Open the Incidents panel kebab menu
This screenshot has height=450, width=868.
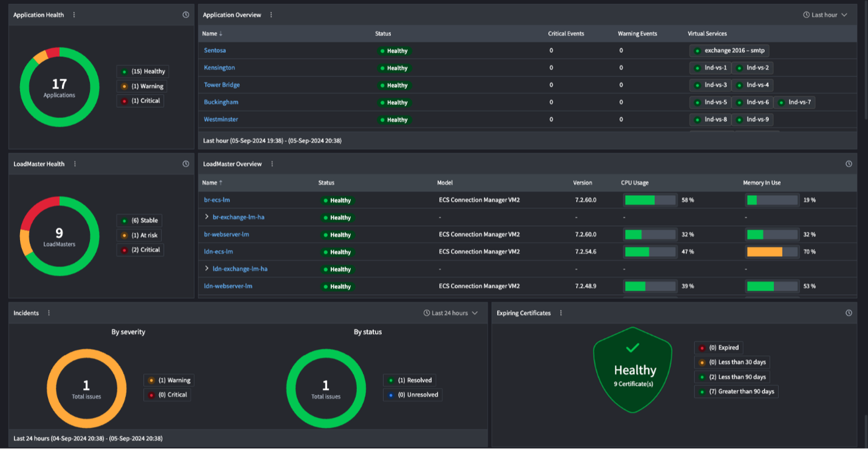click(x=49, y=312)
